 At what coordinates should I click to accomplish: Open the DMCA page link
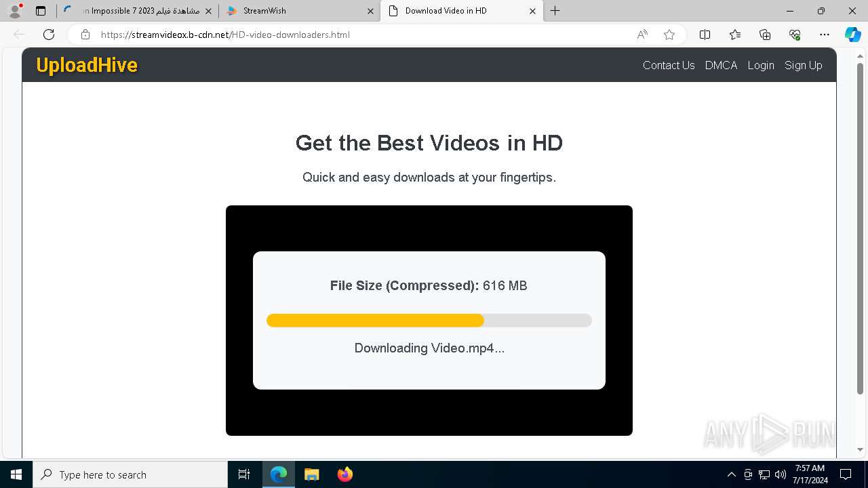(721, 65)
